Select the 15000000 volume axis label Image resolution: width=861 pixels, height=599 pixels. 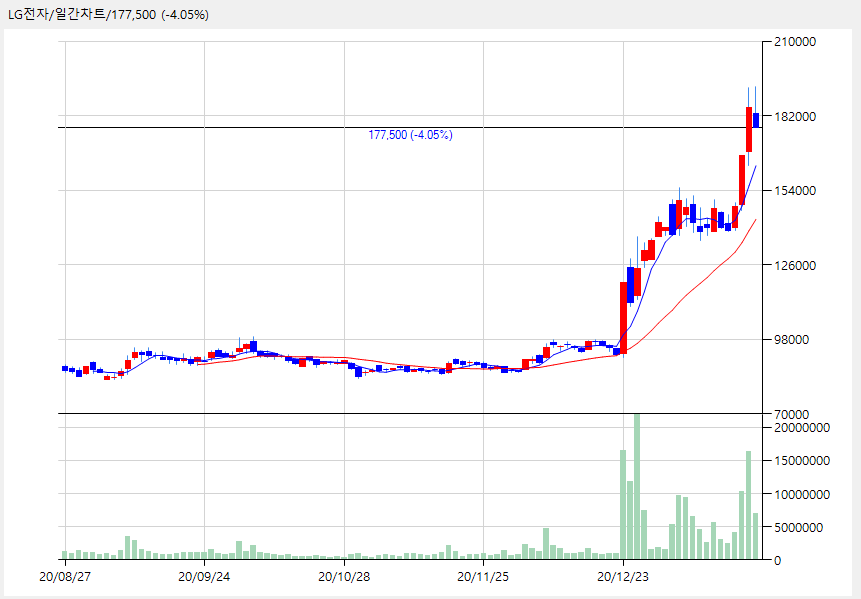click(802, 461)
